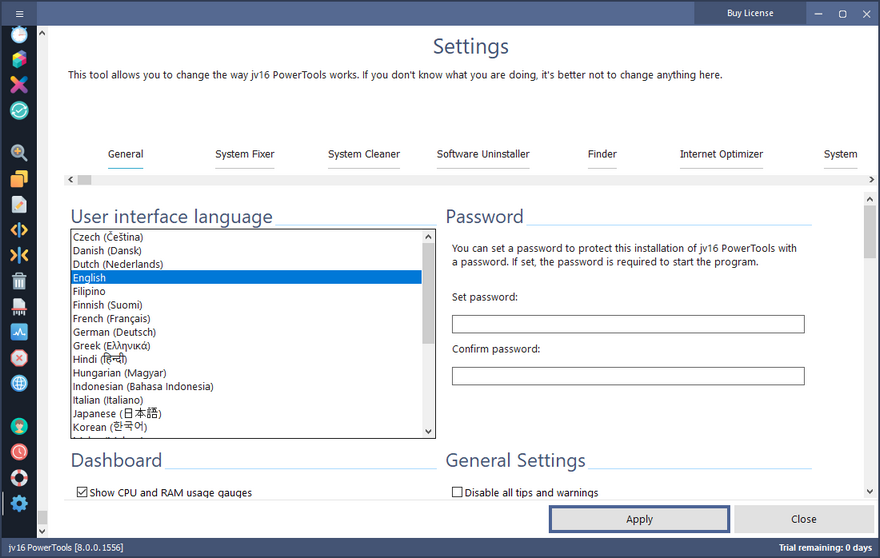The height and width of the screenshot is (558, 880).
Task: Open the System Cleaner tab
Action: click(x=364, y=154)
